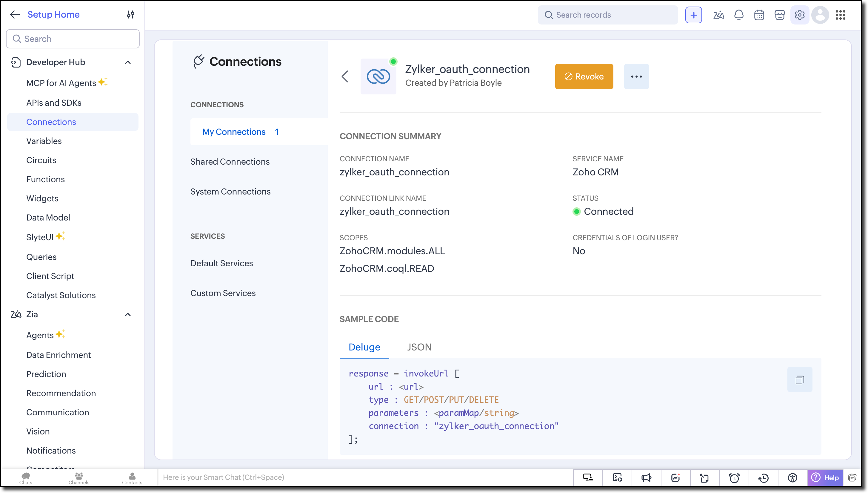Open the Zia assistant icon in the top bar

718,15
